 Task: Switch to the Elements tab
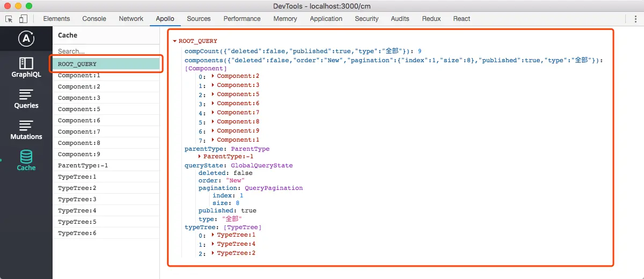56,19
